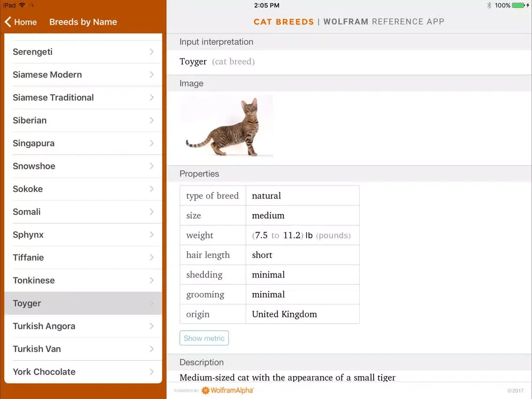532x399 pixels.
Task: Open the WolframAlpha logo link
Action: pyautogui.click(x=228, y=391)
